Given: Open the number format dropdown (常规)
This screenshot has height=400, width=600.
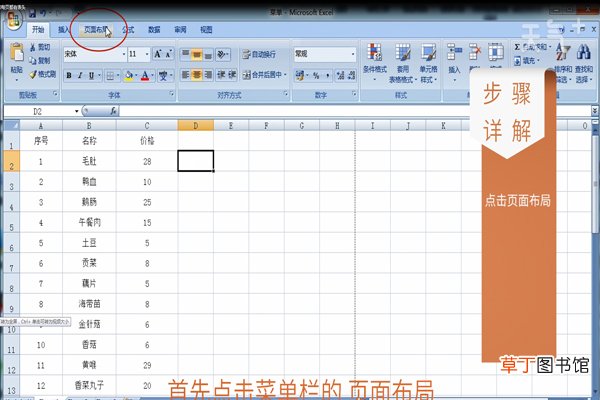Looking at the screenshot, I should [352, 54].
